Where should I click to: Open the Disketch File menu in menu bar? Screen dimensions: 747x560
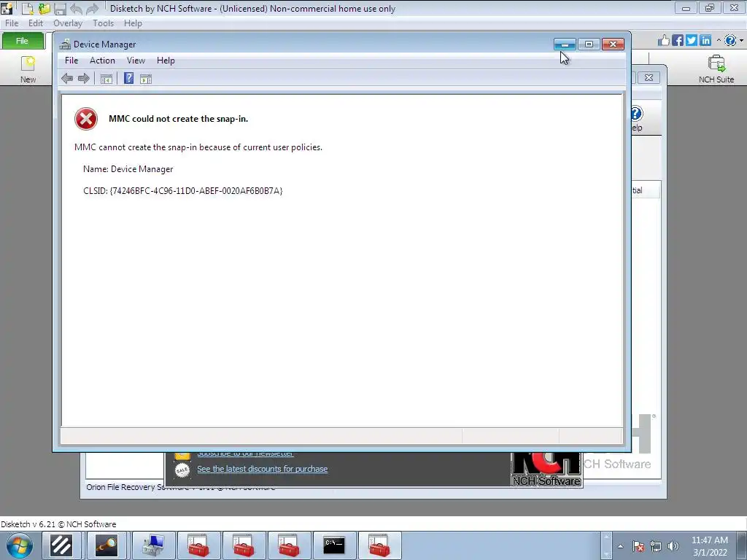12,23
